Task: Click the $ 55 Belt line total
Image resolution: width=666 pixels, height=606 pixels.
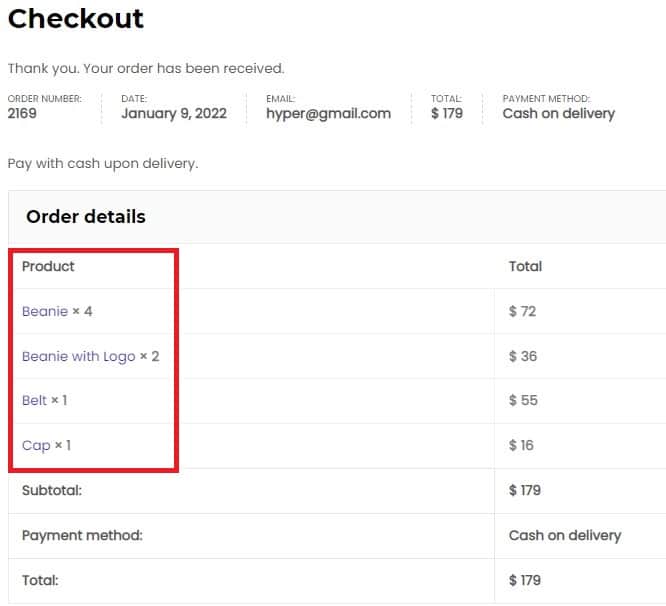Action: (x=523, y=400)
